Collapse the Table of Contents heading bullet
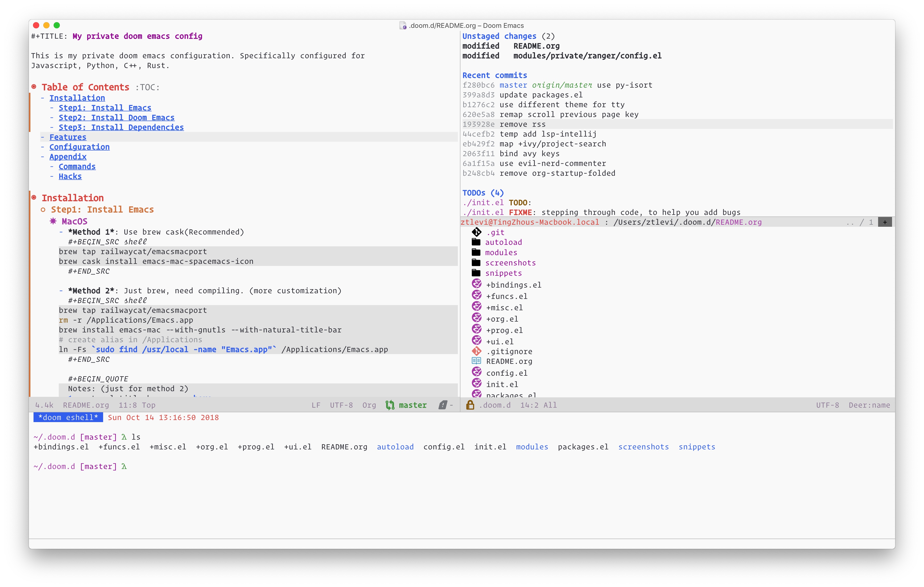924x587 pixels. pos(34,87)
